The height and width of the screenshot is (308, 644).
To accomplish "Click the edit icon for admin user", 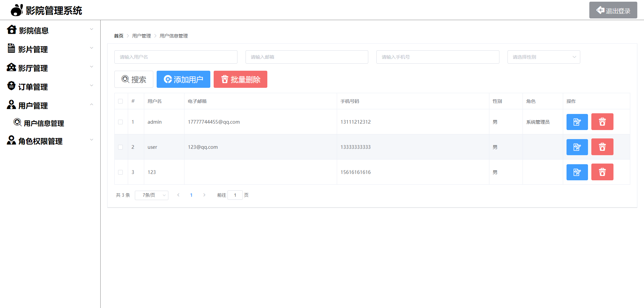I will click(577, 122).
